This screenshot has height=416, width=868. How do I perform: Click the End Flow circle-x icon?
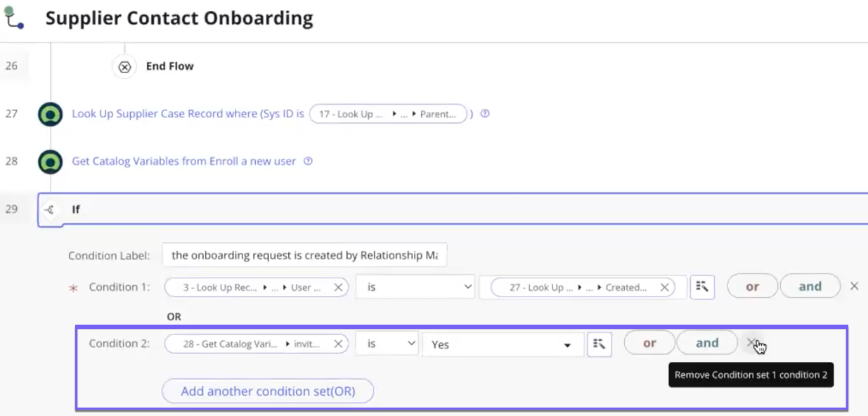(x=124, y=67)
